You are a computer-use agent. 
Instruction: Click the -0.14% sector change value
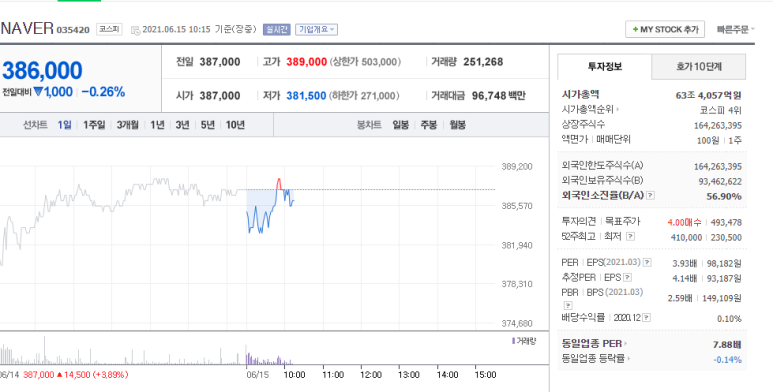click(x=727, y=359)
